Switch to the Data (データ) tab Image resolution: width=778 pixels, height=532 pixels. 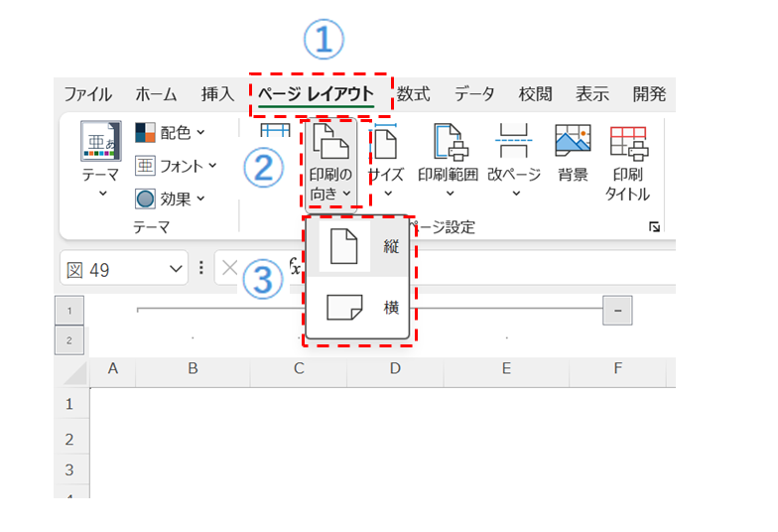[x=474, y=94]
